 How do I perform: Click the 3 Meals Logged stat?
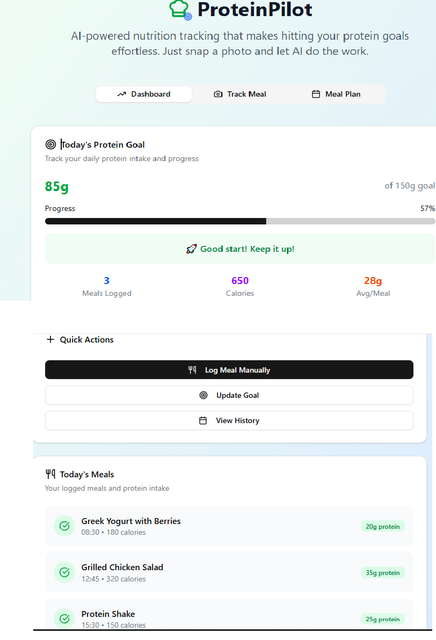tap(107, 286)
